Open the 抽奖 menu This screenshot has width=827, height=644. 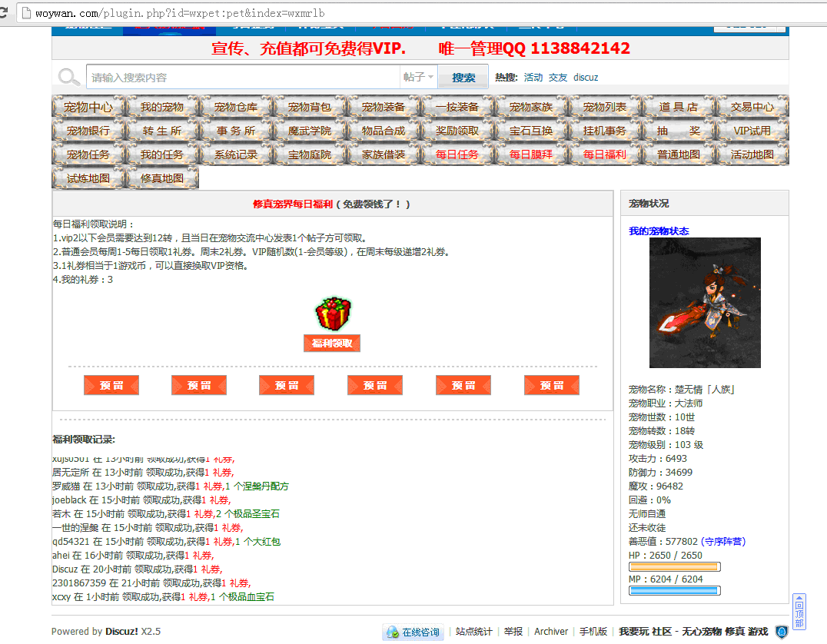pyautogui.click(x=679, y=131)
